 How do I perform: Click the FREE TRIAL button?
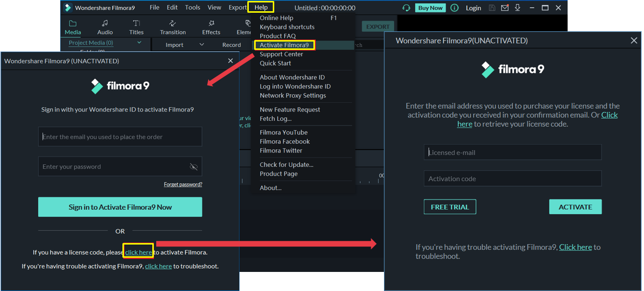coord(450,207)
